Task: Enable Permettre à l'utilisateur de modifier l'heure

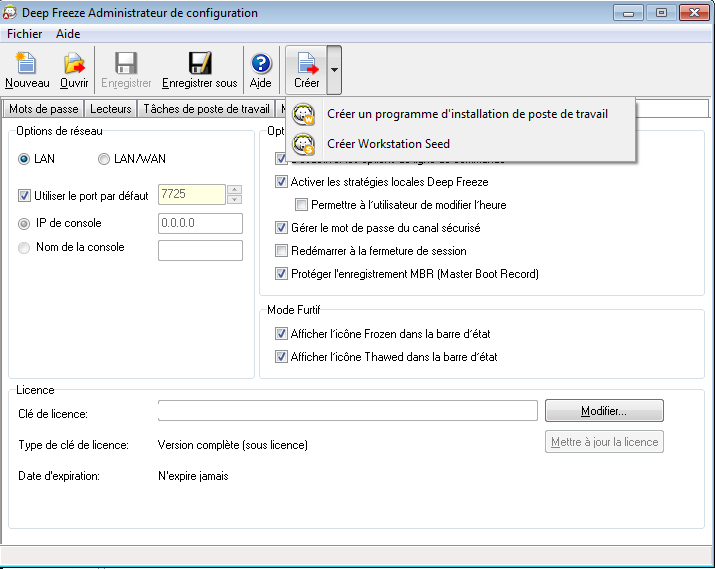Action: click(x=301, y=205)
